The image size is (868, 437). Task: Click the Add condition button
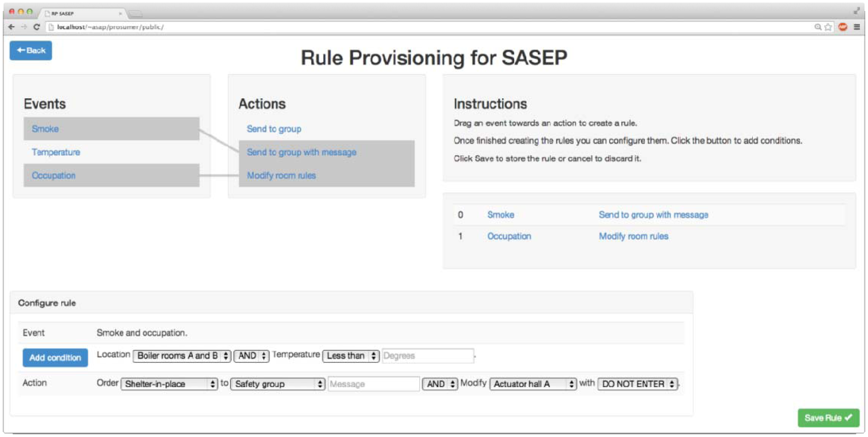pyautogui.click(x=55, y=358)
